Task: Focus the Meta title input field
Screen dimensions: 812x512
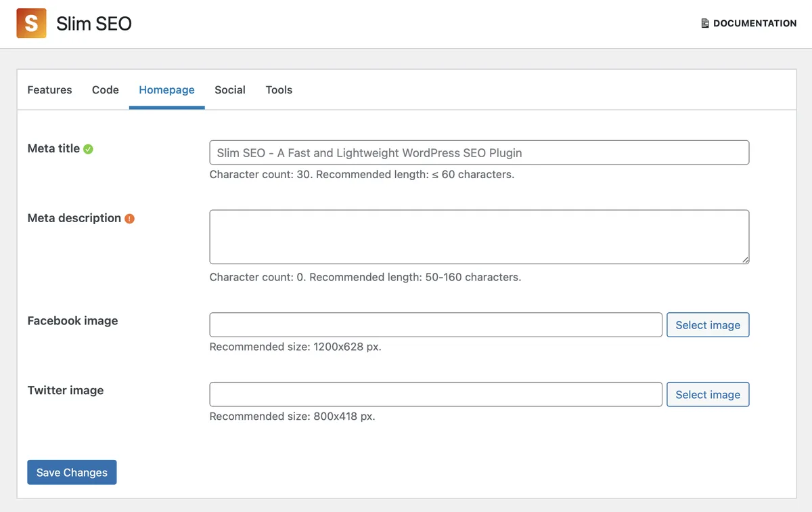Action: 479,152
